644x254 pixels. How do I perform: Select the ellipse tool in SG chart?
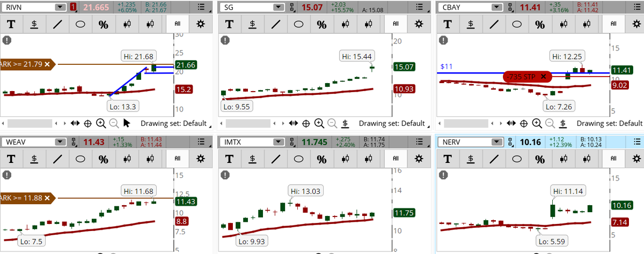click(x=298, y=24)
